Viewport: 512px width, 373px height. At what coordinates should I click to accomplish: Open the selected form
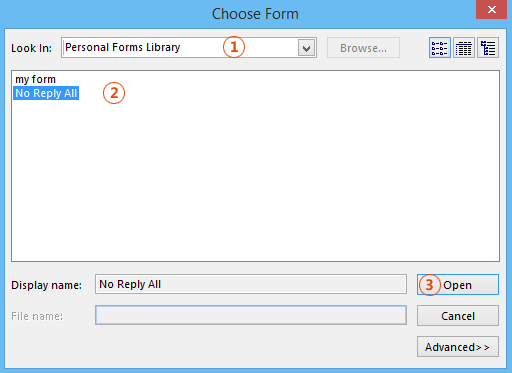(x=458, y=285)
